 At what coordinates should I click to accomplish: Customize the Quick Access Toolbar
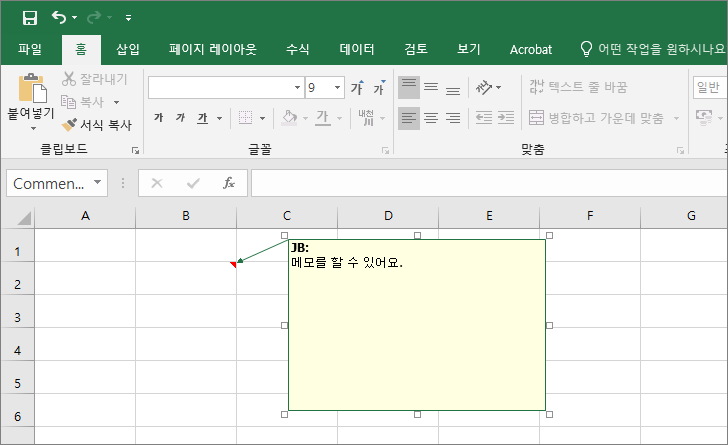128,18
